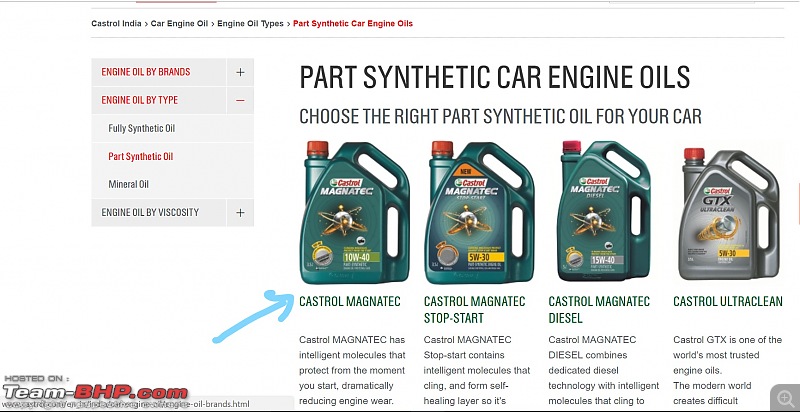
Task: Expand Engine Oil By Brands plus icon
Action: click(240, 72)
